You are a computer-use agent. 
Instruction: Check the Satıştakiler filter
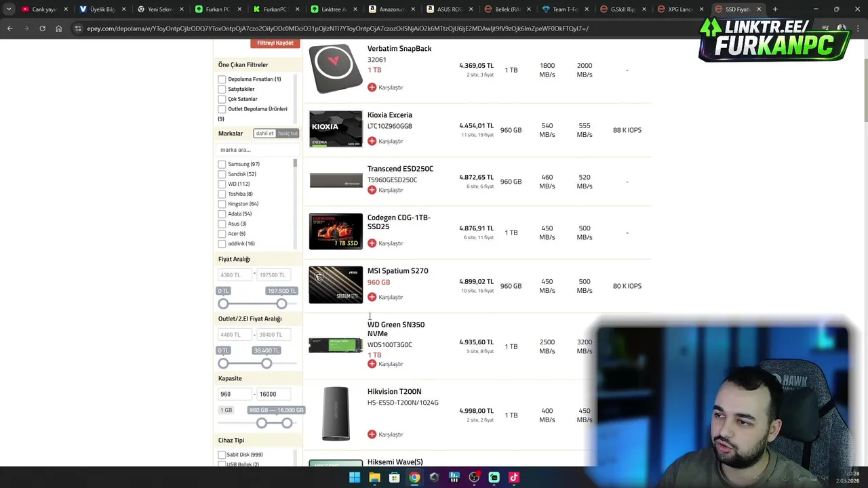[222, 89]
